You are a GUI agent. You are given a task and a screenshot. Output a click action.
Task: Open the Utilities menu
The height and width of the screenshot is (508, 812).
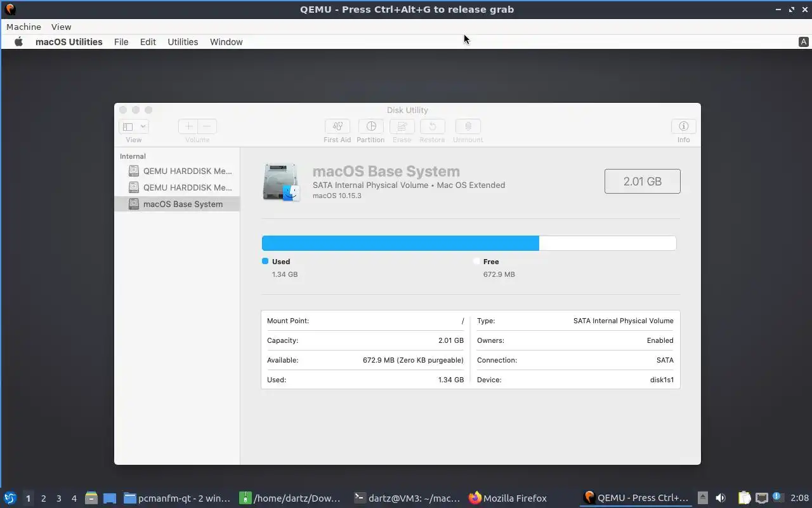(x=183, y=42)
